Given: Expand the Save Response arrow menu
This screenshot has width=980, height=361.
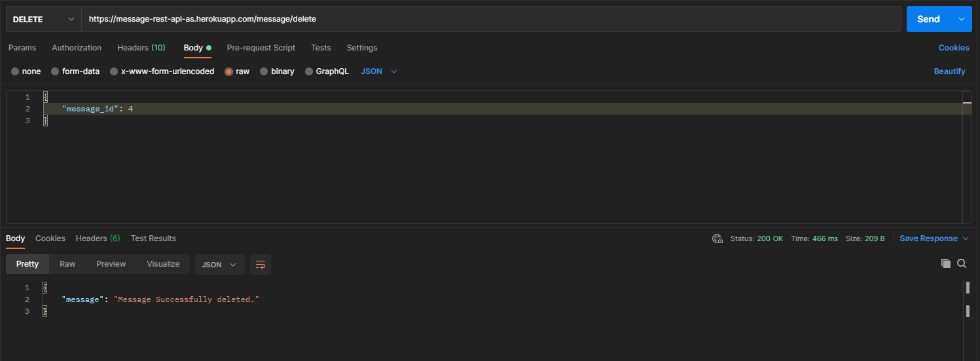Looking at the screenshot, I should coord(966,238).
